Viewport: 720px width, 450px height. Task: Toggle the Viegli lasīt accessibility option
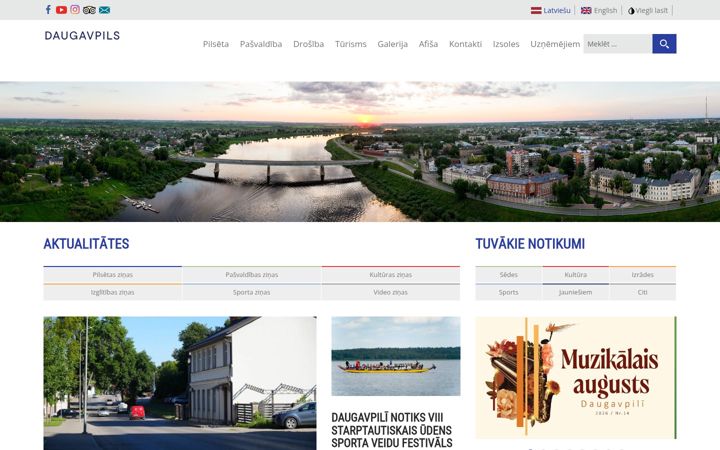point(648,11)
